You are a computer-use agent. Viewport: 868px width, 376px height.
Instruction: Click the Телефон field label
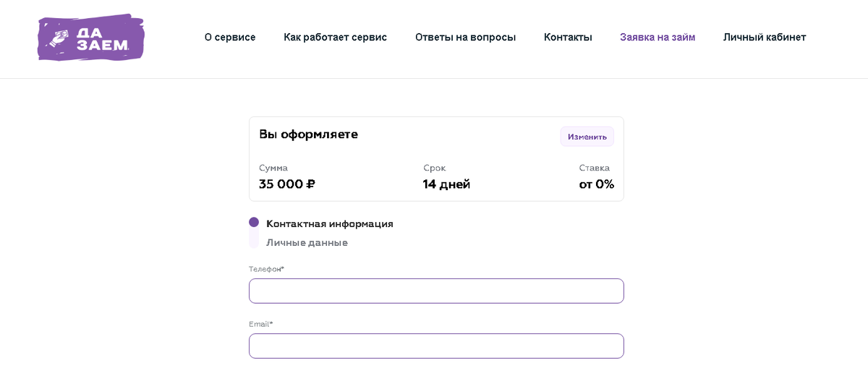(266, 269)
